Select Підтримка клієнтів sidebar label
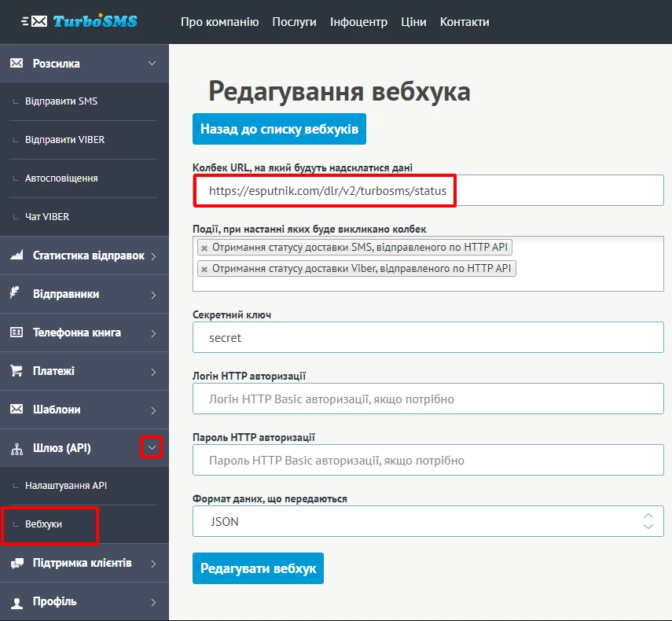672x621 pixels. 83,563
